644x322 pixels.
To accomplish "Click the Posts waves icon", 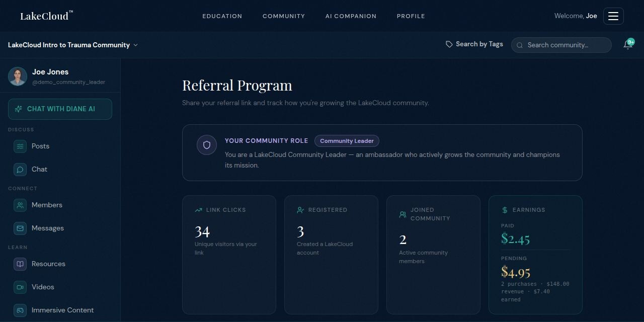I will pyautogui.click(x=20, y=146).
